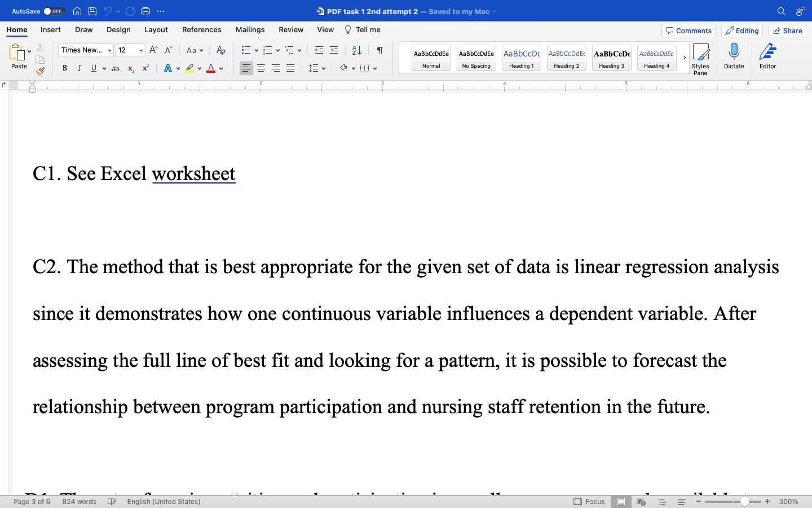Image resolution: width=812 pixels, height=508 pixels.
Task: Toggle strikethrough formatting
Action: (x=116, y=68)
